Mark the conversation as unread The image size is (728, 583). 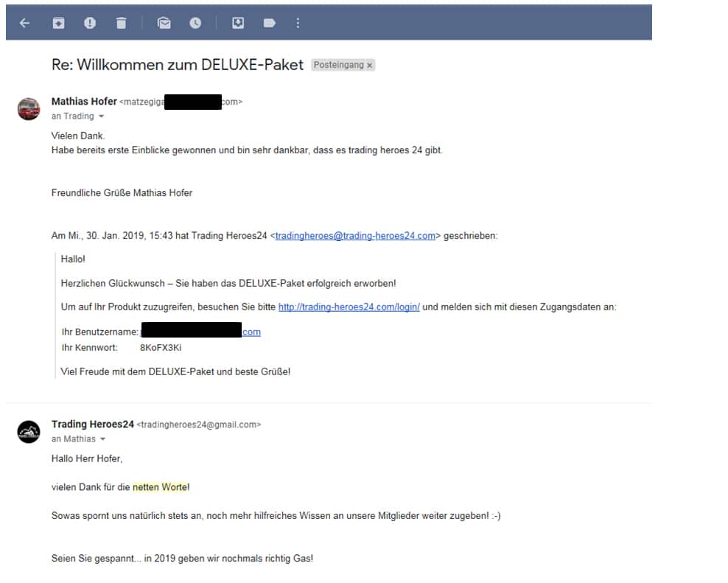tap(164, 23)
